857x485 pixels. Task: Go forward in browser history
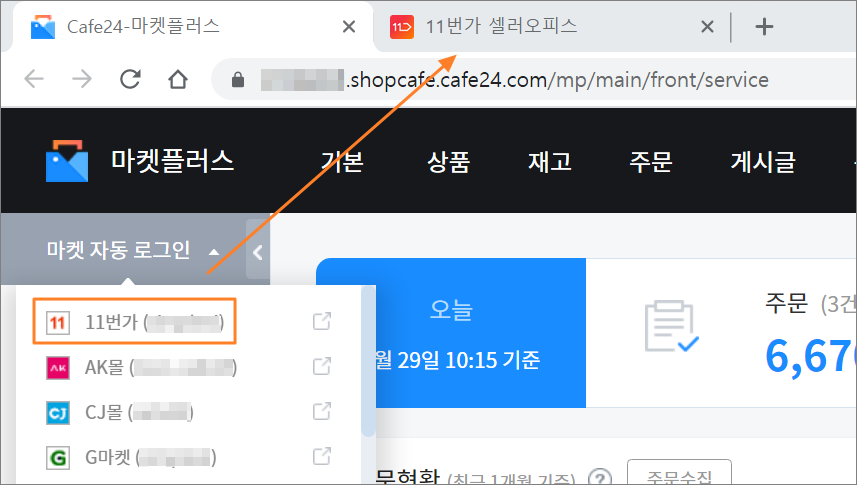(x=82, y=79)
